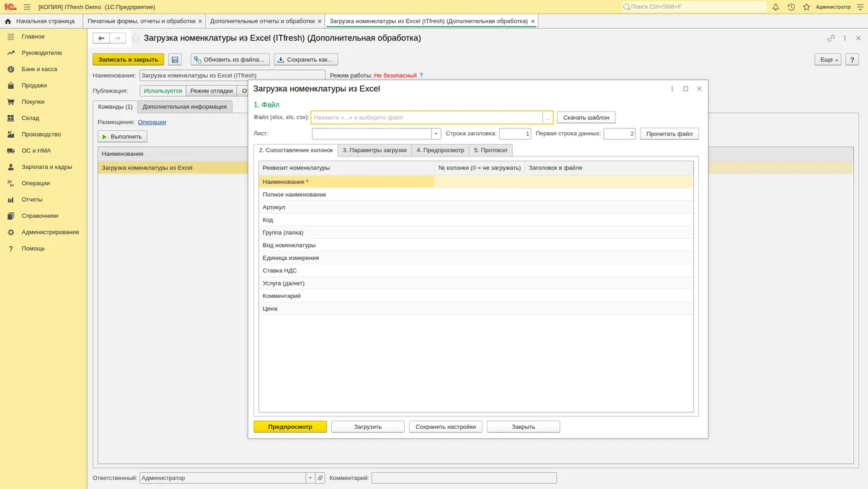Click the Строка заголовка number field
The width and height of the screenshot is (868, 489).
[x=515, y=133]
